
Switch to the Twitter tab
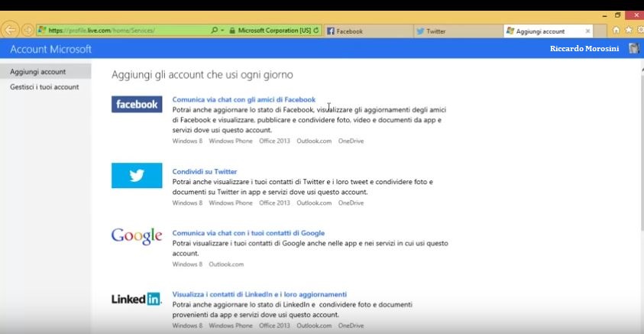coord(458,31)
